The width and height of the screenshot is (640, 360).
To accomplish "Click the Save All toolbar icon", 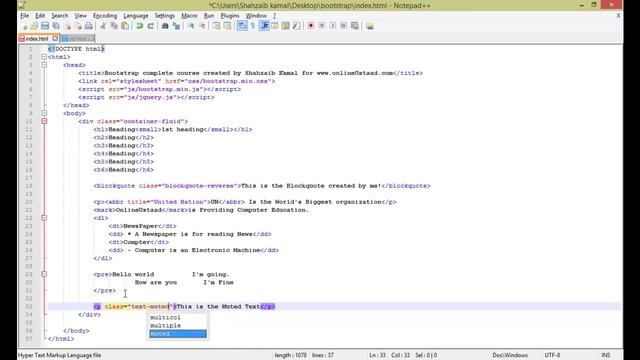I will tap(56, 26).
